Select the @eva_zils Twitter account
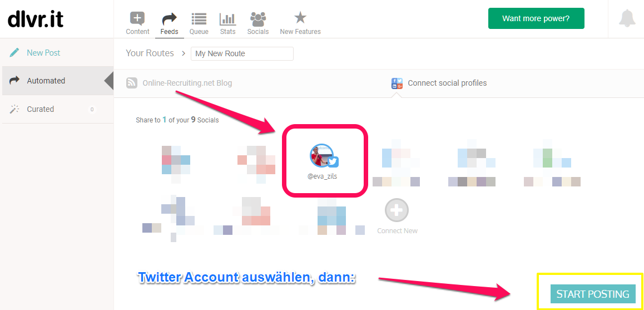Image resolution: width=644 pixels, height=310 pixels. pos(324,161)
